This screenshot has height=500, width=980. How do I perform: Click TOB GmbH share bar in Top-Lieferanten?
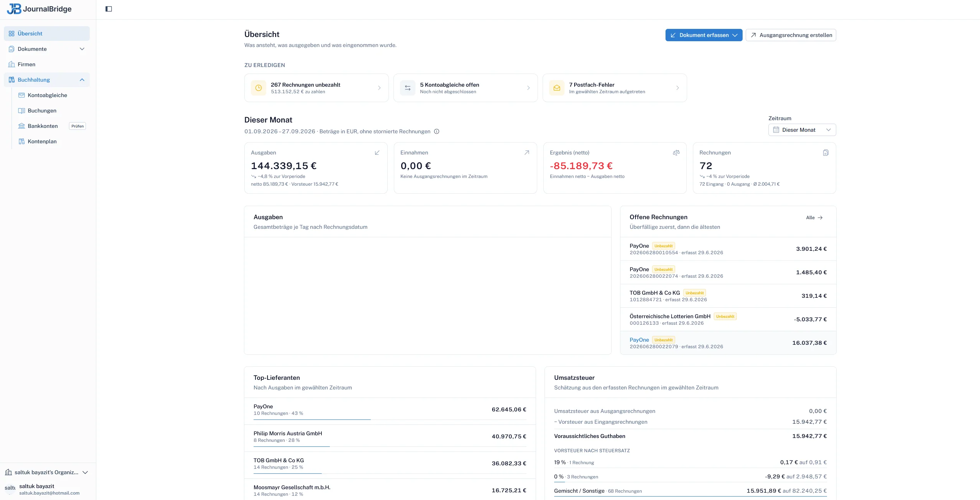(x=390, y=473)
